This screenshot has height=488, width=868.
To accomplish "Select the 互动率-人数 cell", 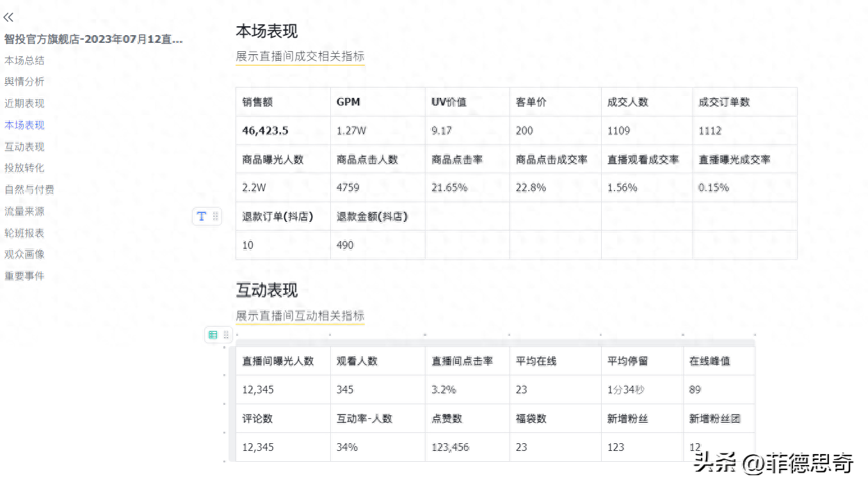I will coord(378,418).
